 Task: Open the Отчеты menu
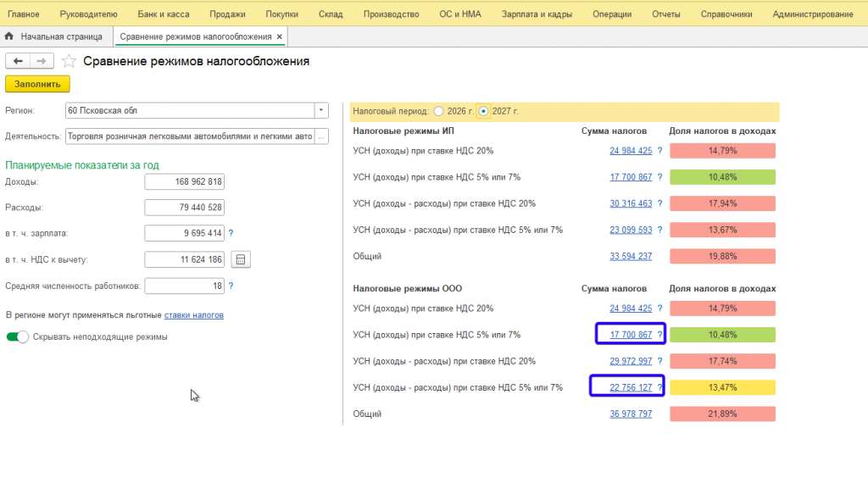[x=666, y=14]
